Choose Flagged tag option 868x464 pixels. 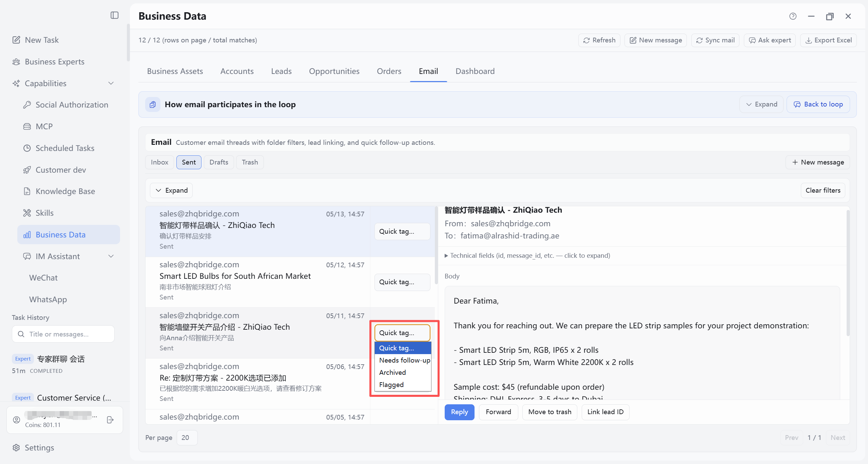point(403,385)
